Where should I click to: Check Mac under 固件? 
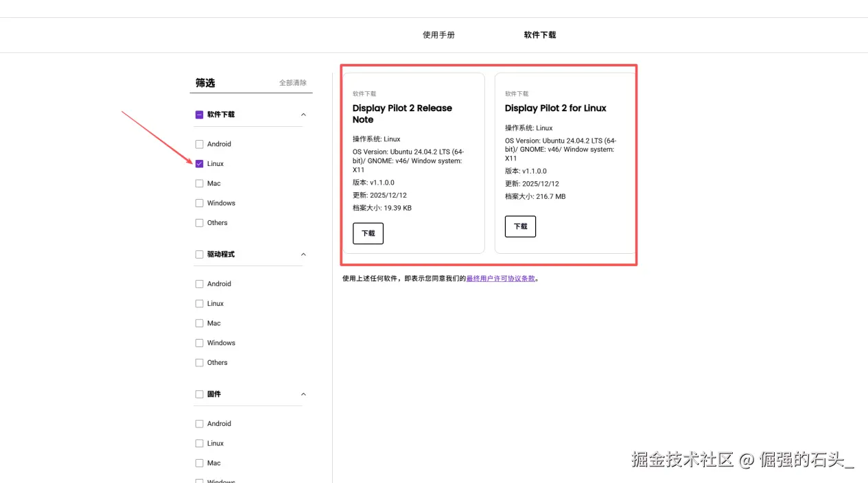click(200, 463)
